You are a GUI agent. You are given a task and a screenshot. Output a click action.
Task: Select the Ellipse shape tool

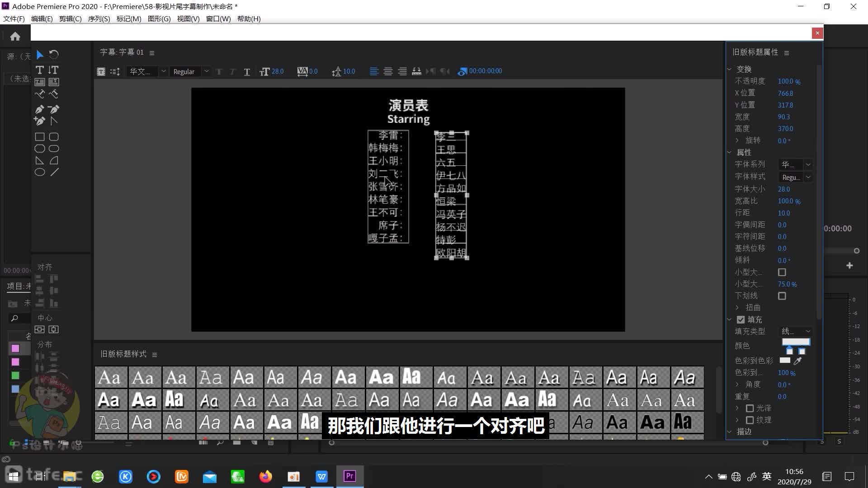(x=40, y=172)
